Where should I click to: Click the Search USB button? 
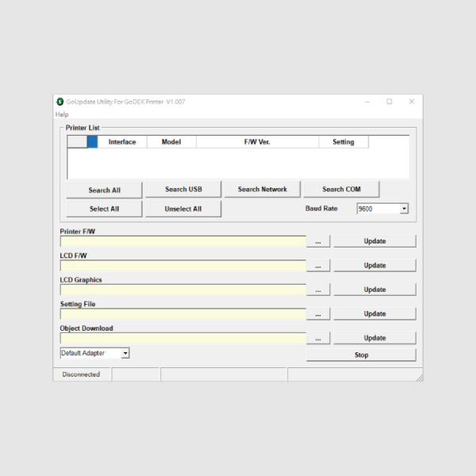tap(183, 189)
